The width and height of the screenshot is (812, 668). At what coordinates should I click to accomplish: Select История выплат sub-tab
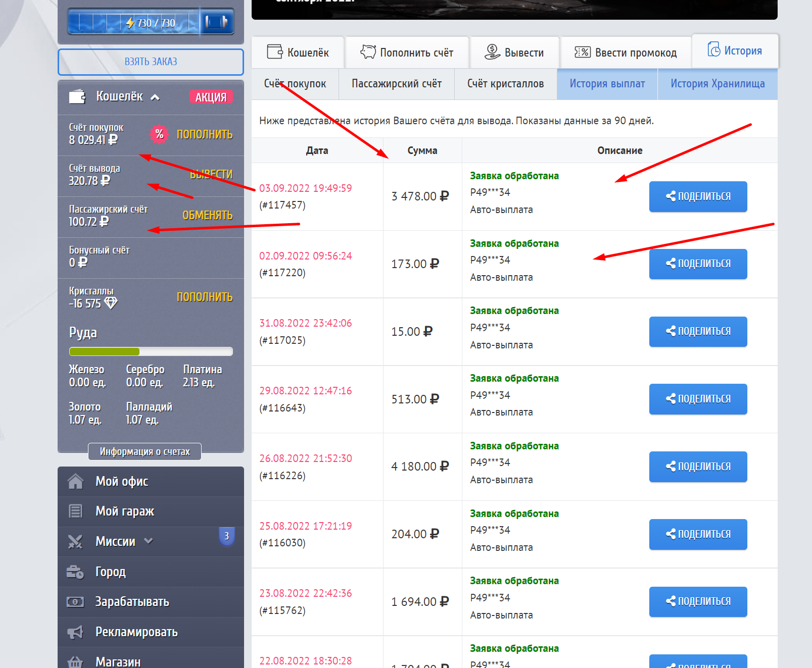click(x=607, y=84)
